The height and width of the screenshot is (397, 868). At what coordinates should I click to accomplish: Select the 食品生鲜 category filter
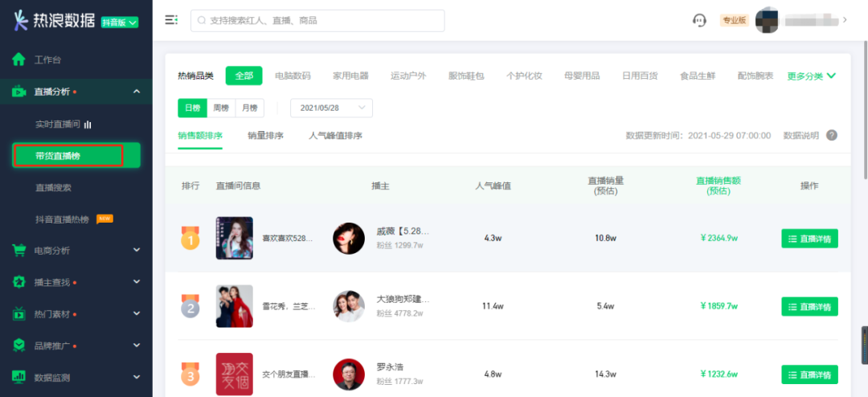[698, 76]
